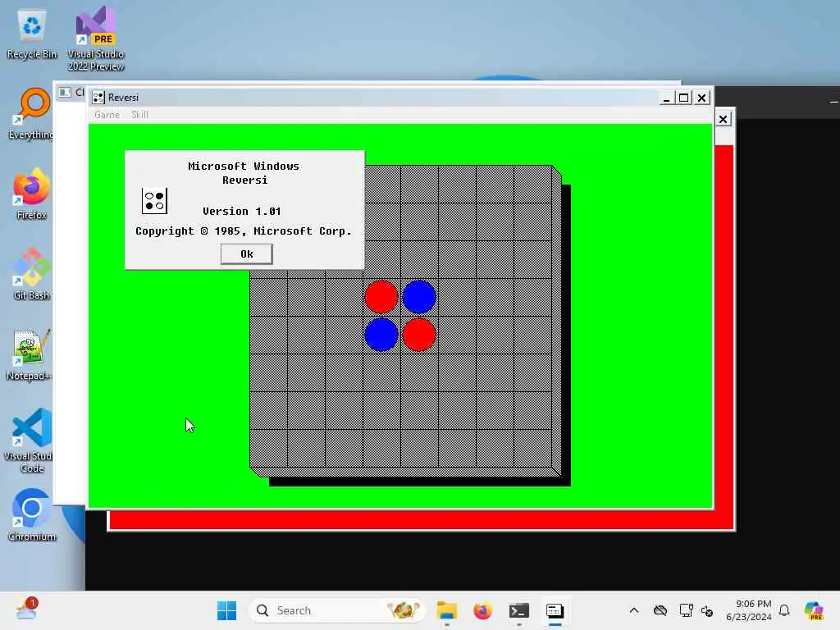Image resolution: width=840 pixels, height=630 pixels.
Task: Click the bottom-left blue disc on the board
Action: 381,335
